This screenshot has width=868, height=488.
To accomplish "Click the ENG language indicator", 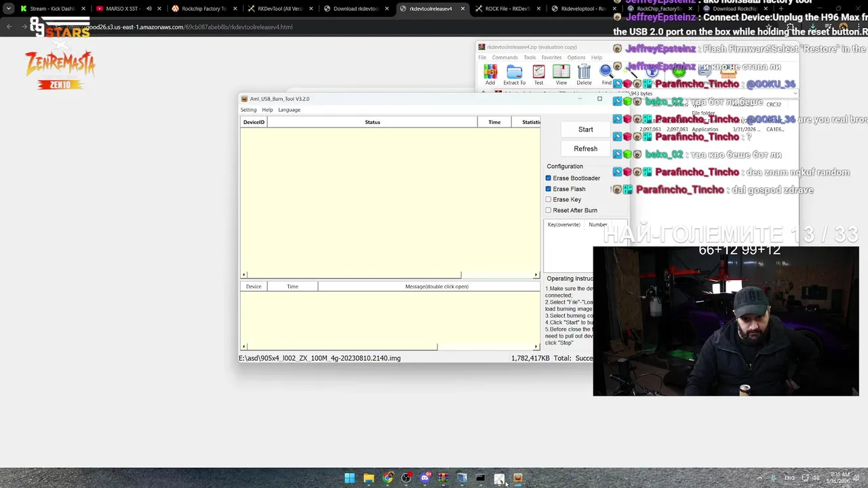I will (x=789, y=478).
